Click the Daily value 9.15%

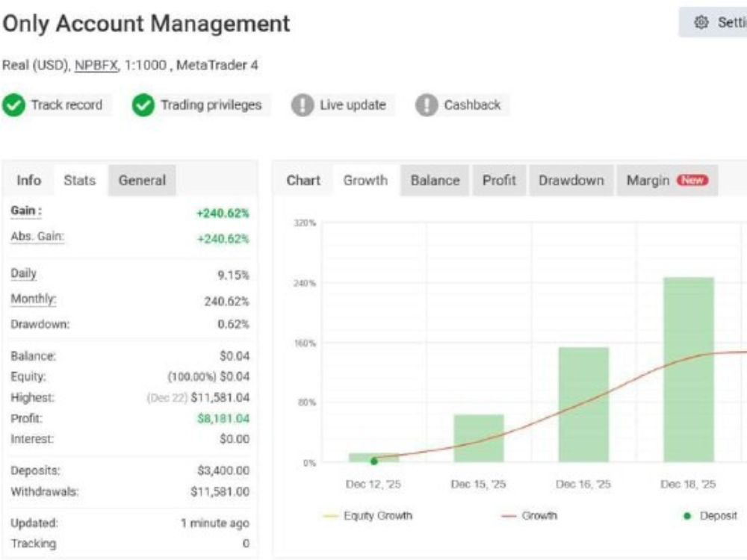(x=233, y=276)
